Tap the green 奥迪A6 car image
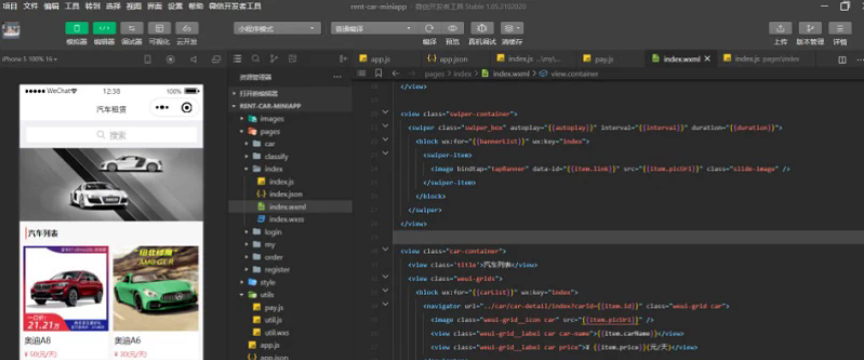This screenshot has height=360, width=864. 156,288
